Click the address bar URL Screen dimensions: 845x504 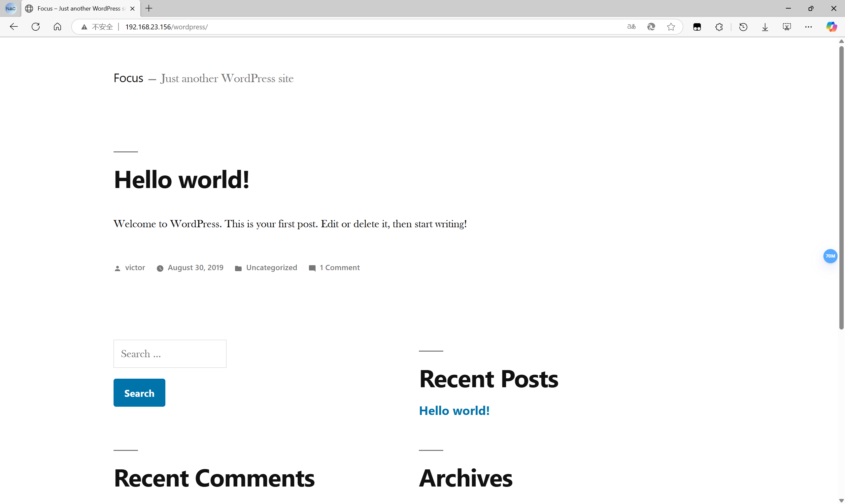(x=166, y=27)
